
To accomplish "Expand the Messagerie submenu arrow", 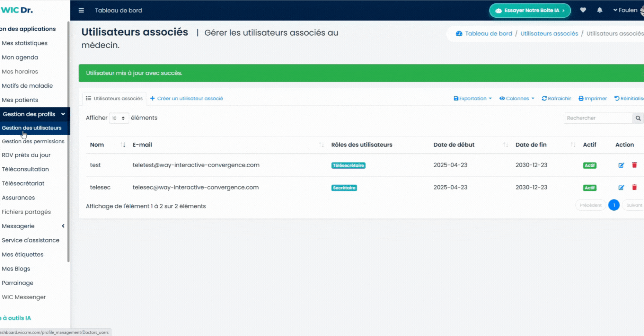I will pos(63,226).
